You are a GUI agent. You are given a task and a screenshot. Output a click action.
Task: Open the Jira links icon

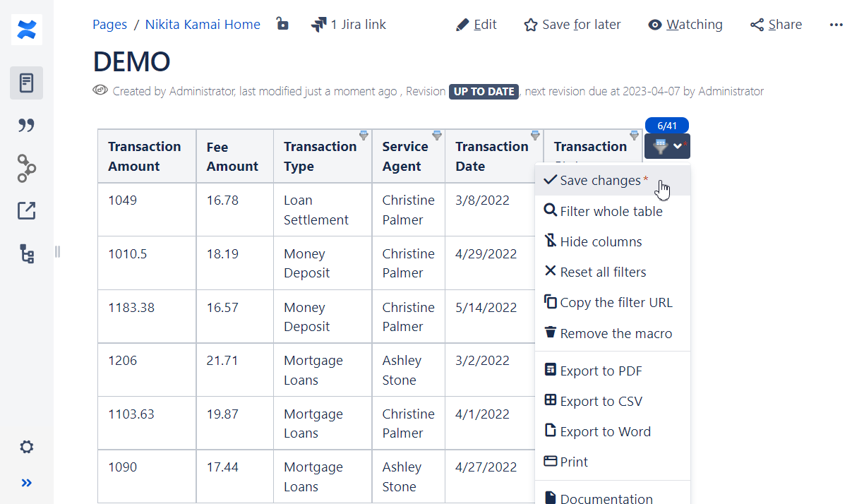(319, 23)
